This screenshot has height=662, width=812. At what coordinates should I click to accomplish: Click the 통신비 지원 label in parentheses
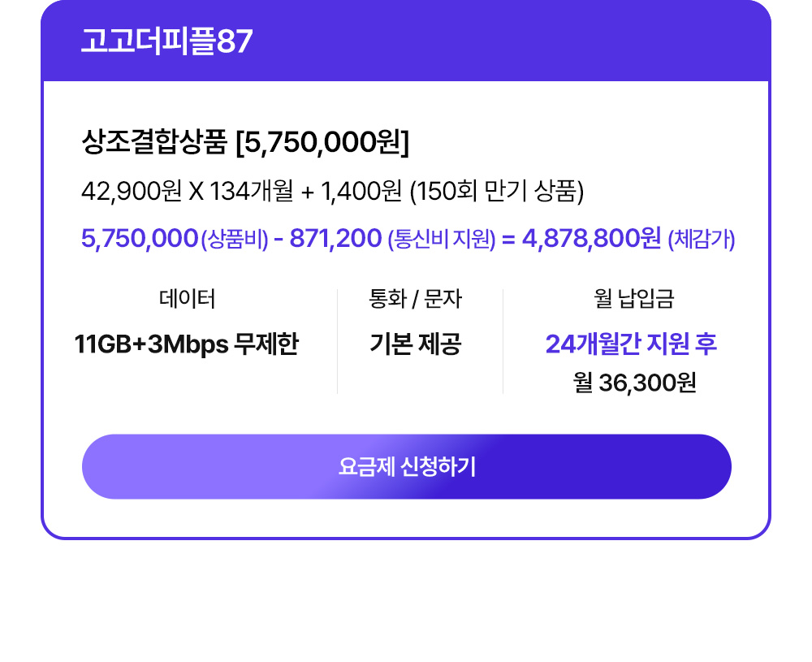(442, 240)
